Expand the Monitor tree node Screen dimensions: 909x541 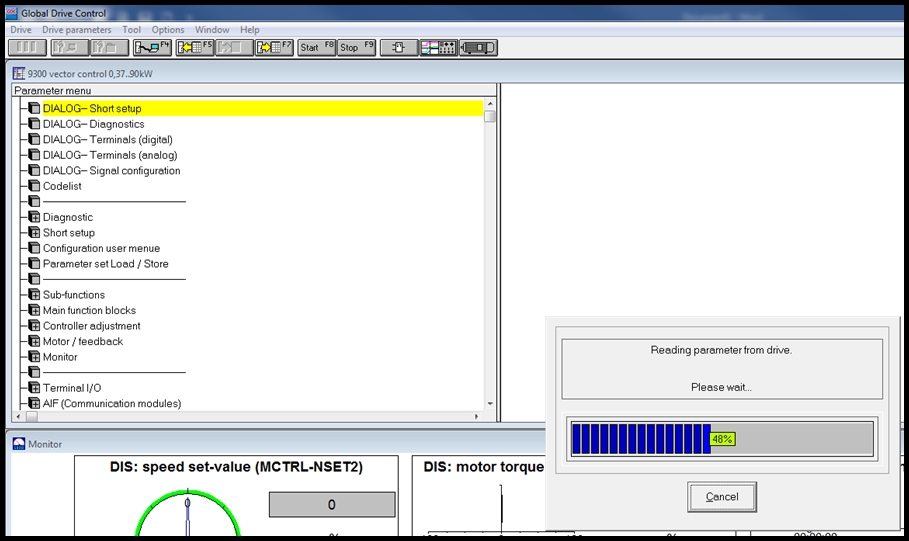34,357
